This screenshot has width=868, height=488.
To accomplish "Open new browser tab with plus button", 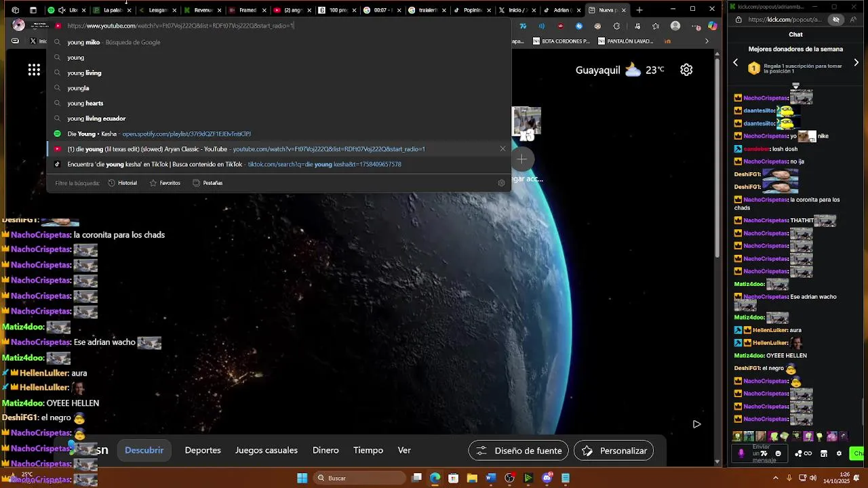I will 639,10.
